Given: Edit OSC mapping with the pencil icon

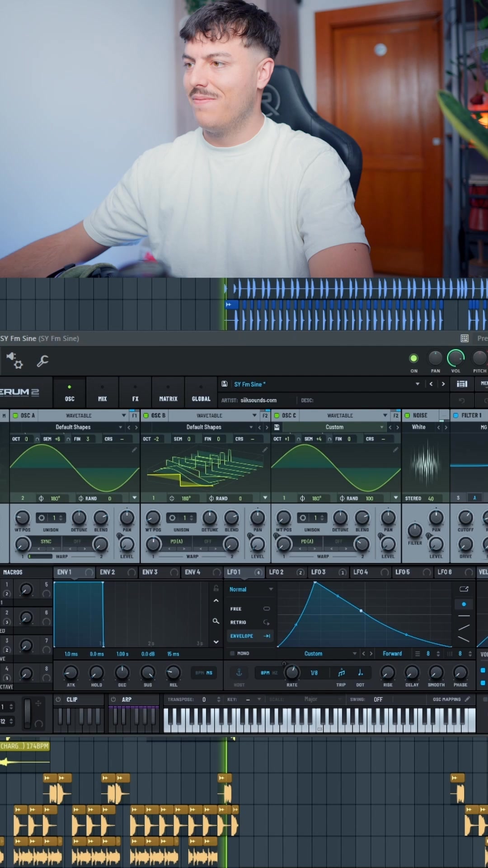Looking at the screenshot, I should click(468, 699).
